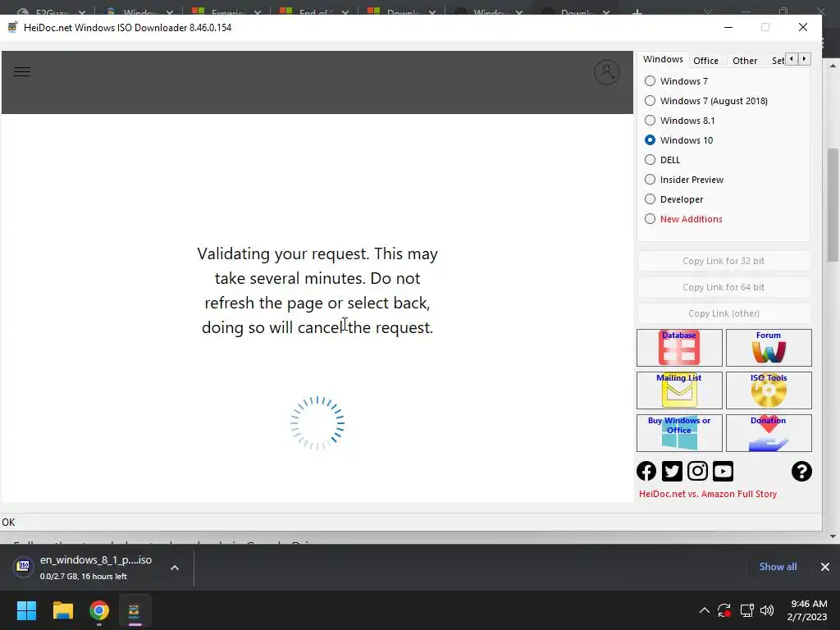Show hidden system tray icons

[x=705, y=610]
